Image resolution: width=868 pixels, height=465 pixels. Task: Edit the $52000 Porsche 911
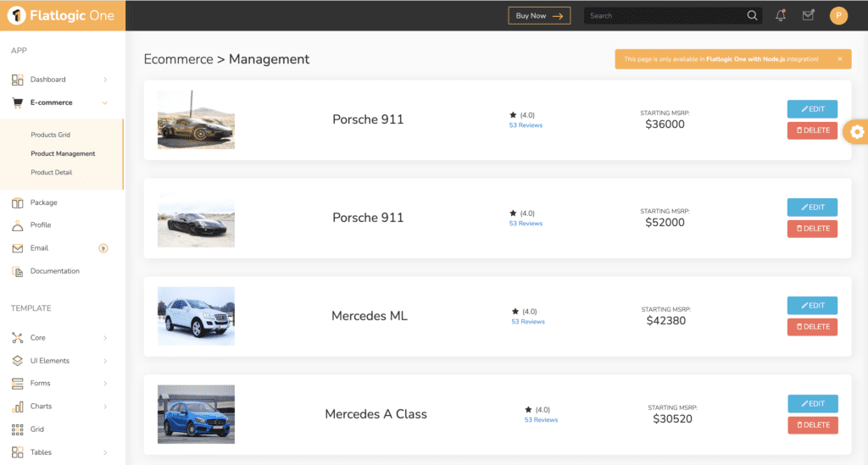812,208
